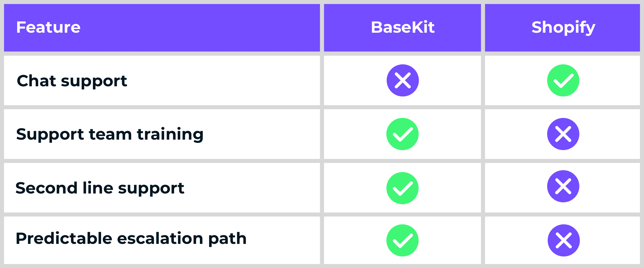
Task: Click the Second line support row label
Action: point(100,188)
